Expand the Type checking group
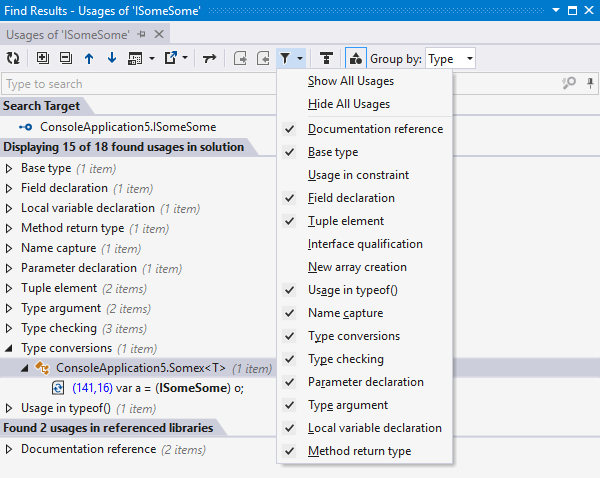The width and height of the screenshot is (600, 478). click(10, 328)
